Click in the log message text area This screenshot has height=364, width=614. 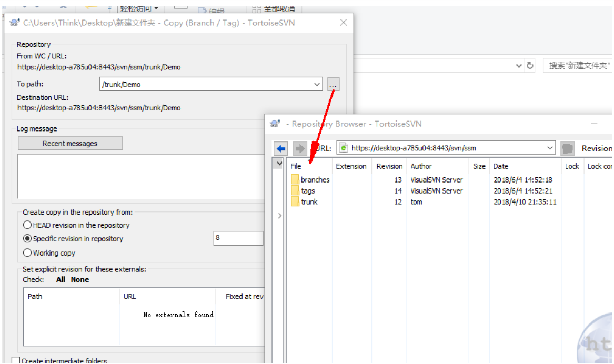click(x=141, y=176)
